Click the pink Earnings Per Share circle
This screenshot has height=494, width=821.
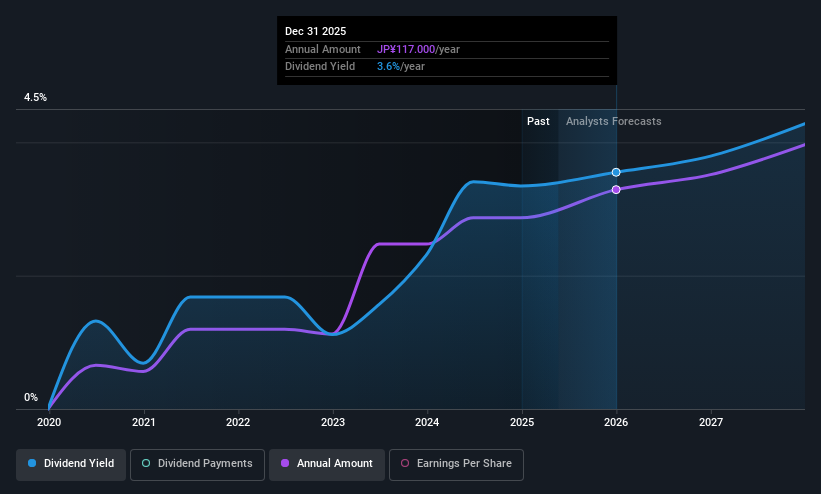405,463
